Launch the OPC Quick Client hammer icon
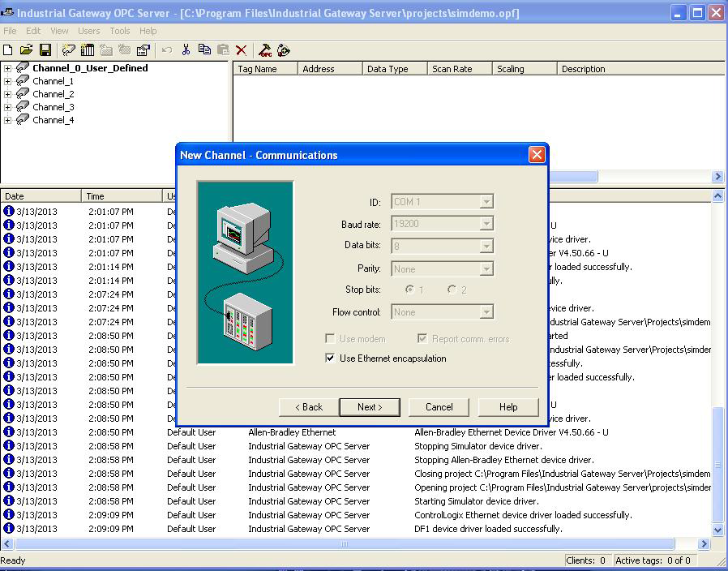This screenshot has height=571, width=728. (265, 50)
